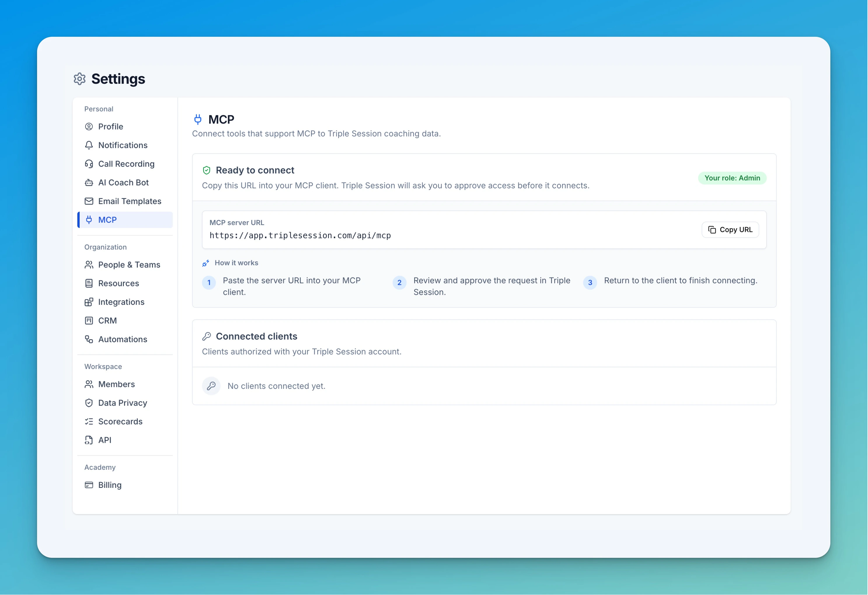Click the Automations workflow icon
This screenshot has height=595, width=868.
[89, 340]
